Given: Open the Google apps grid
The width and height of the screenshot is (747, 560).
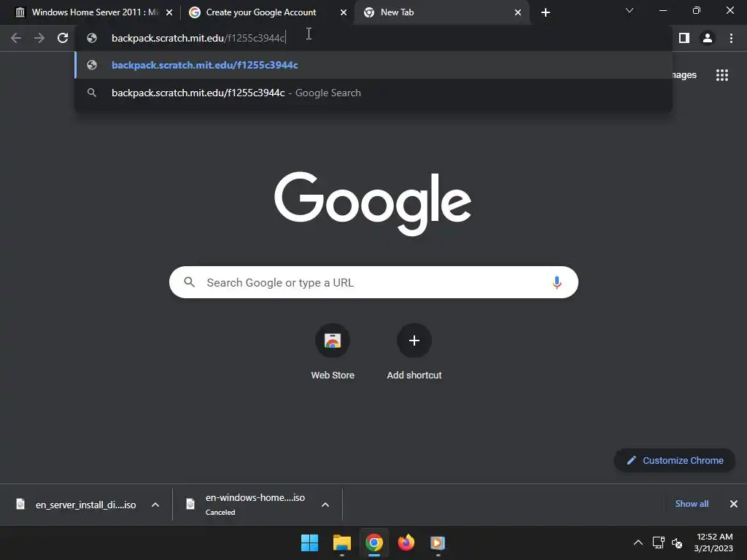Looking at the screenshot, I should (721, 75).
